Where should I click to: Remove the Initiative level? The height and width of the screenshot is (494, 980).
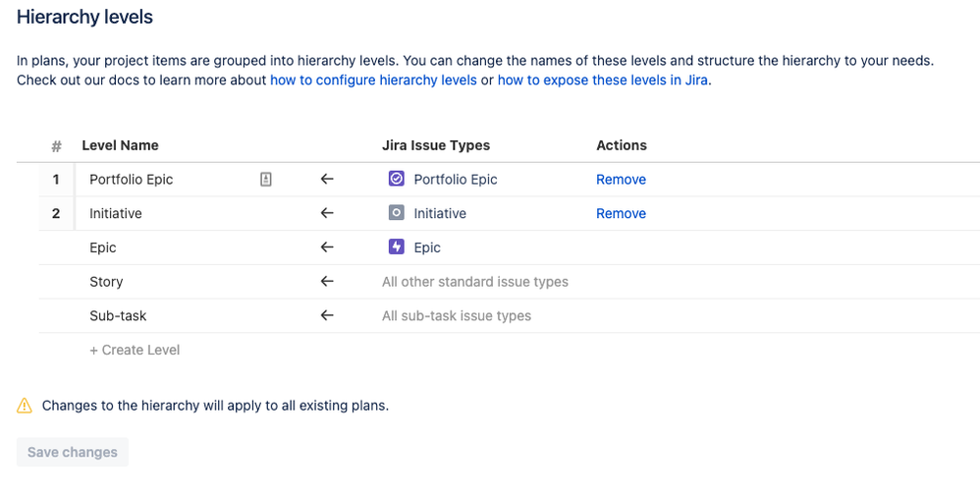click(x=621, y=213)
